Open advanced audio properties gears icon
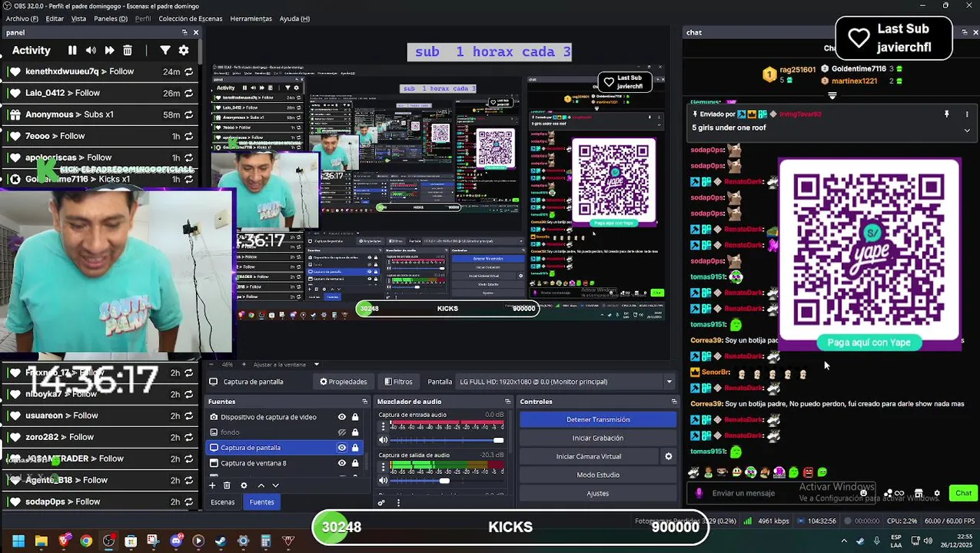The image size is (980, 553). click(381, 502)
